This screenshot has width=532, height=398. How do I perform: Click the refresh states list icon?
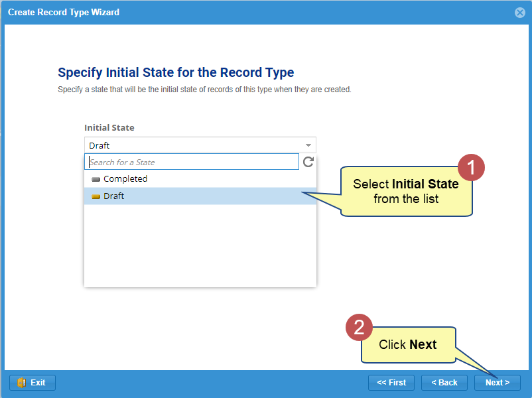point(308,162)
